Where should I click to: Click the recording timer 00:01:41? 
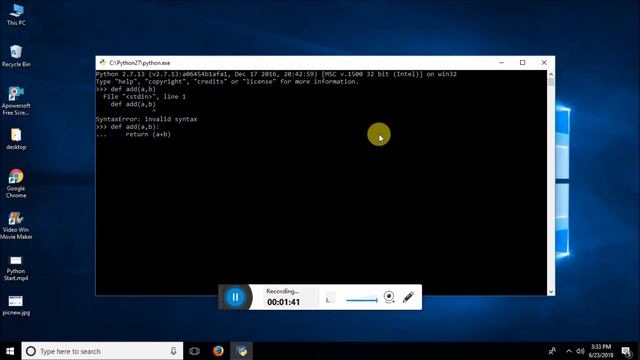283,302
